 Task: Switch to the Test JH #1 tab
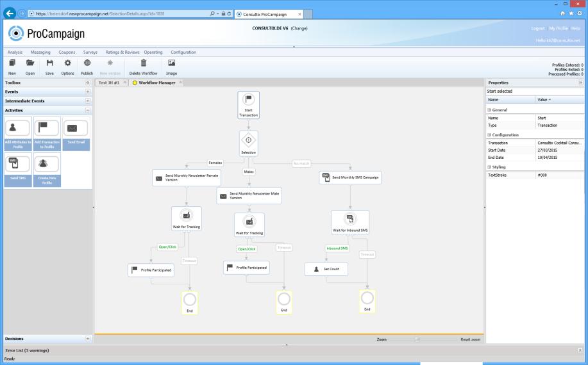pos(109,83)
